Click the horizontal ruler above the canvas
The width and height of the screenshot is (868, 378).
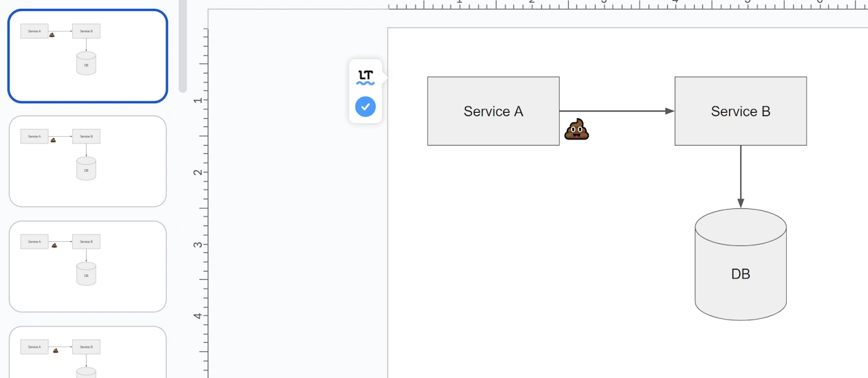628,4
